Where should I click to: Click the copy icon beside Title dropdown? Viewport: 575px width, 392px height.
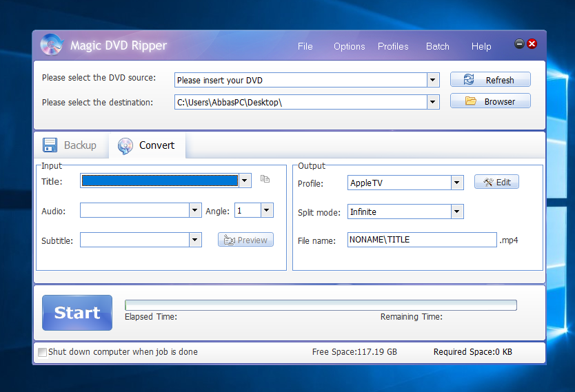[265, 179]
